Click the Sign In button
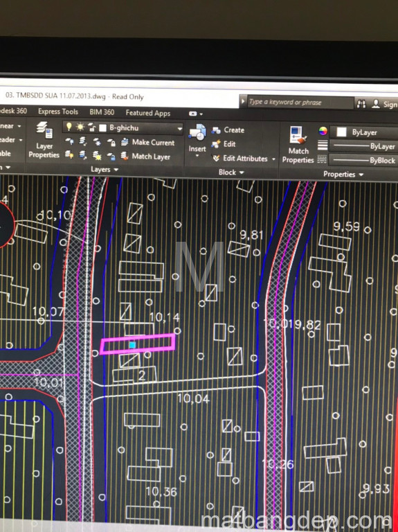 [x=385, y=104]
